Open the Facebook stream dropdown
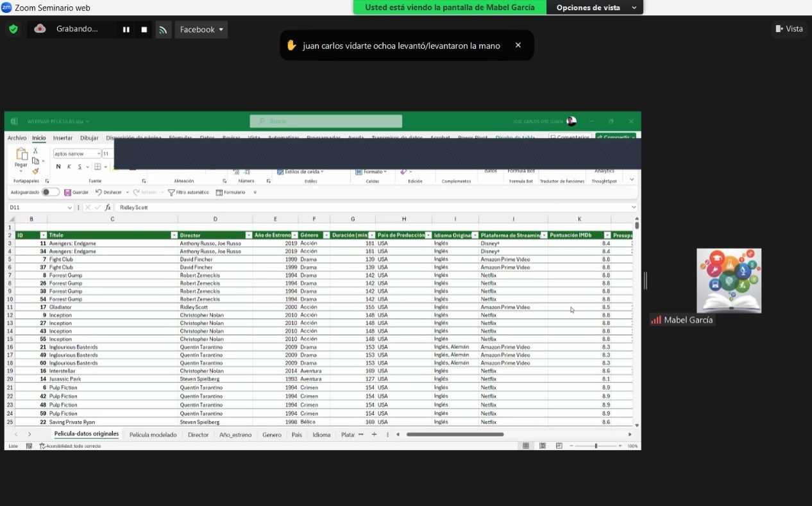The height and width of the screenshot is (506, 812). pos(201,30)
